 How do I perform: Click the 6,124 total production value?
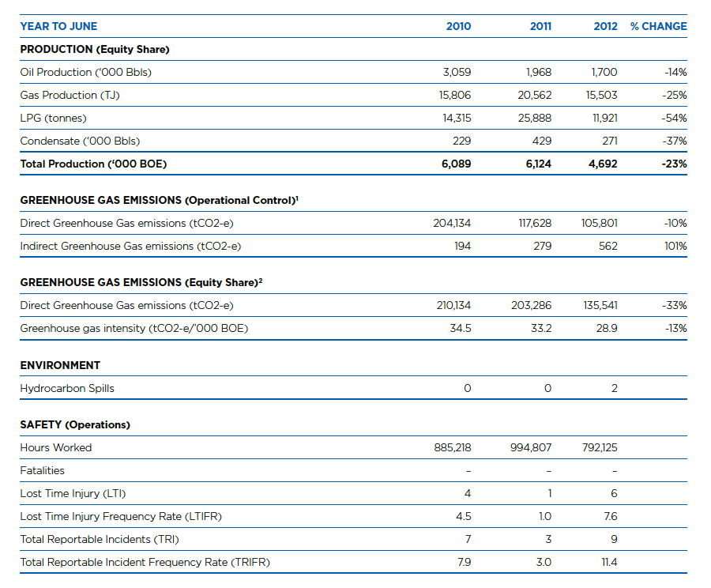(x=539, y=164)
